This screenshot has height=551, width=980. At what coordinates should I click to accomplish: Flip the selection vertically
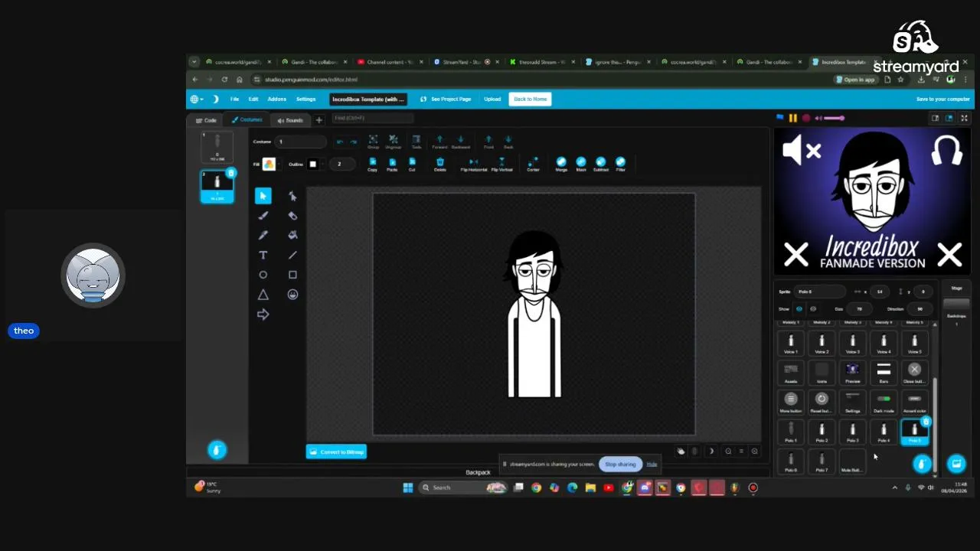pos(501,165)
